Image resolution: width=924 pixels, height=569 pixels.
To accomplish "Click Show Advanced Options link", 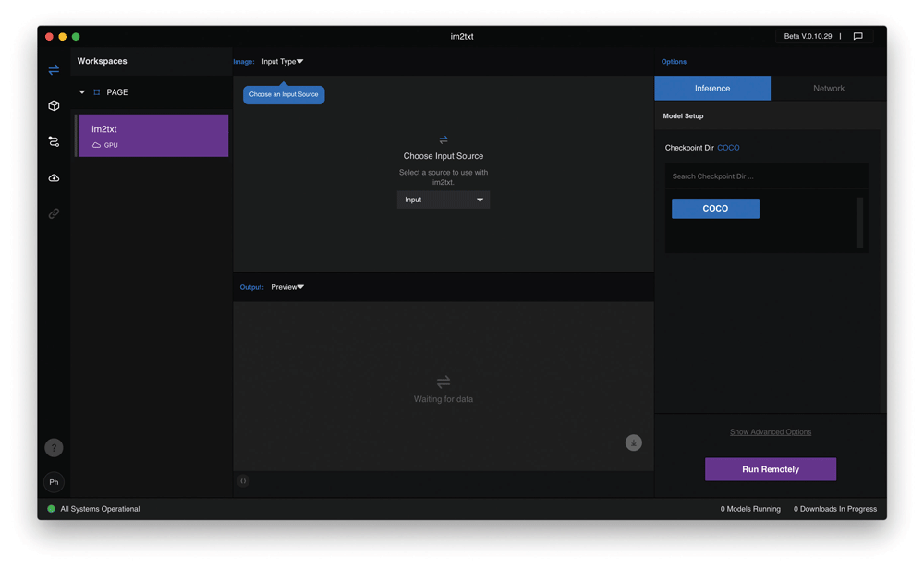I will pos(771,432).
